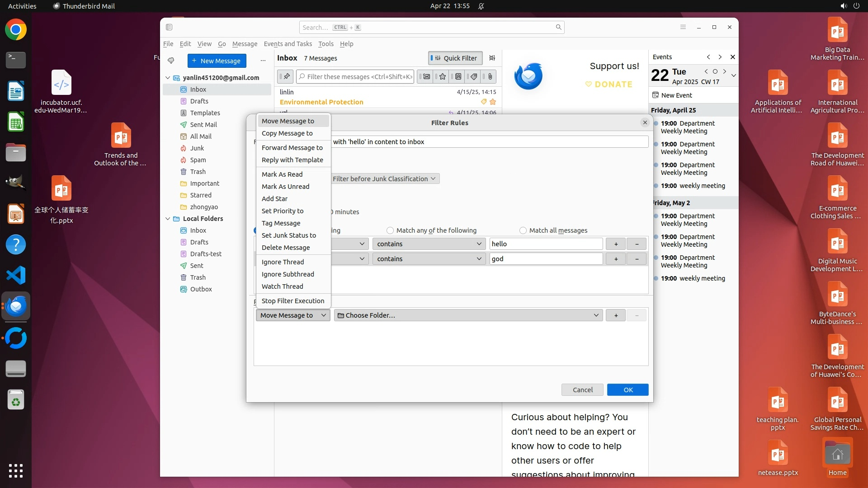The image size is (868, 488).
Task: Open the Choose Folder dropdown
Action: coord(468,315)
